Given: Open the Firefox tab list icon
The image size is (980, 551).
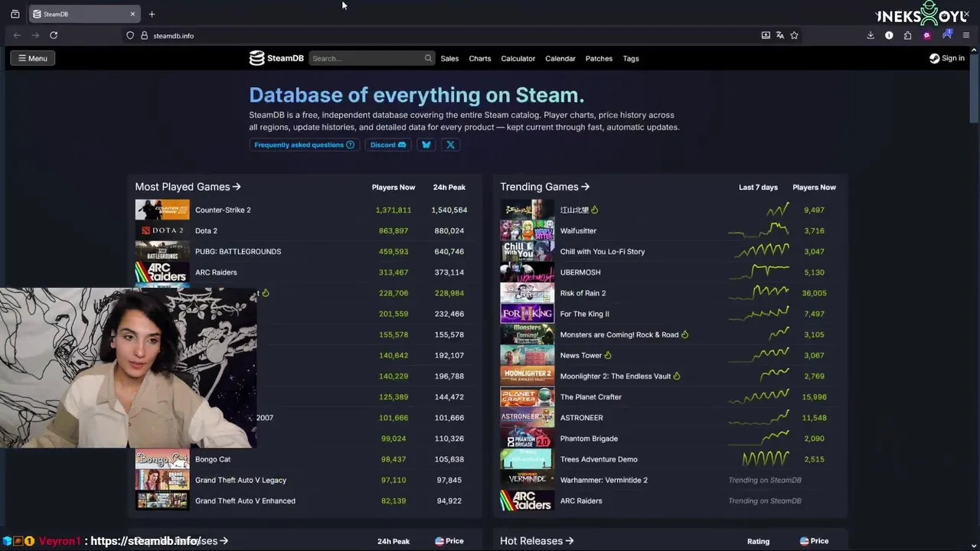Looking at the screenshot, I should point(15,14).
